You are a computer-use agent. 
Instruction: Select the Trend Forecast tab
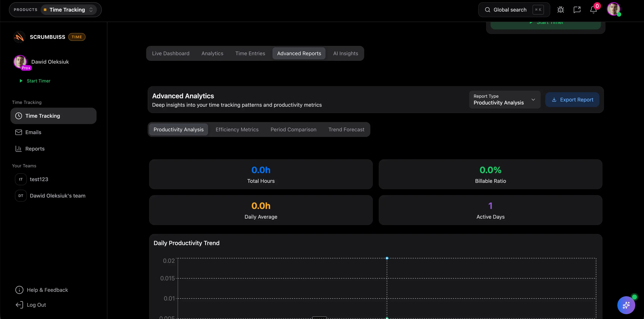tap(346, 130)
